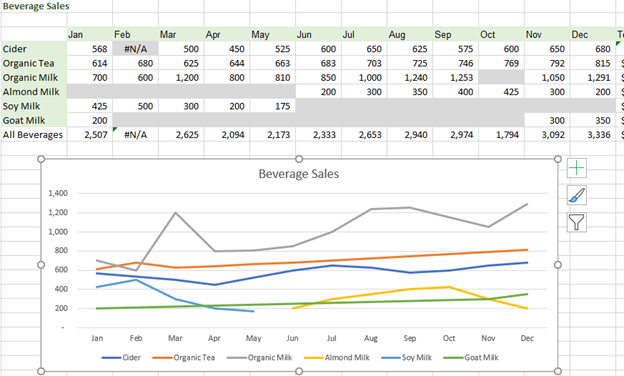624x376 pixels.
Task: Select the Cider legend entry
Action: point(121,358)
